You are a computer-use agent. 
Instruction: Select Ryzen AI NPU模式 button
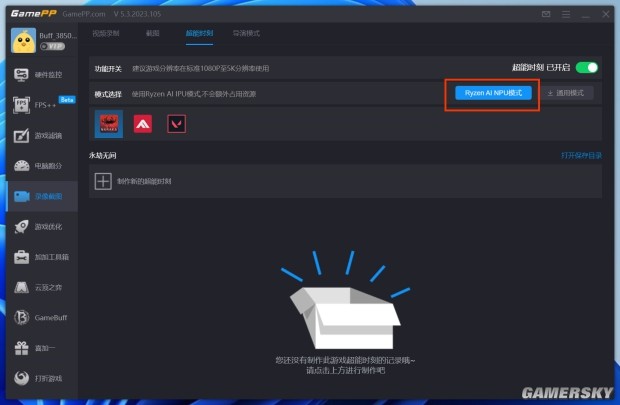[x=493, y=93]
